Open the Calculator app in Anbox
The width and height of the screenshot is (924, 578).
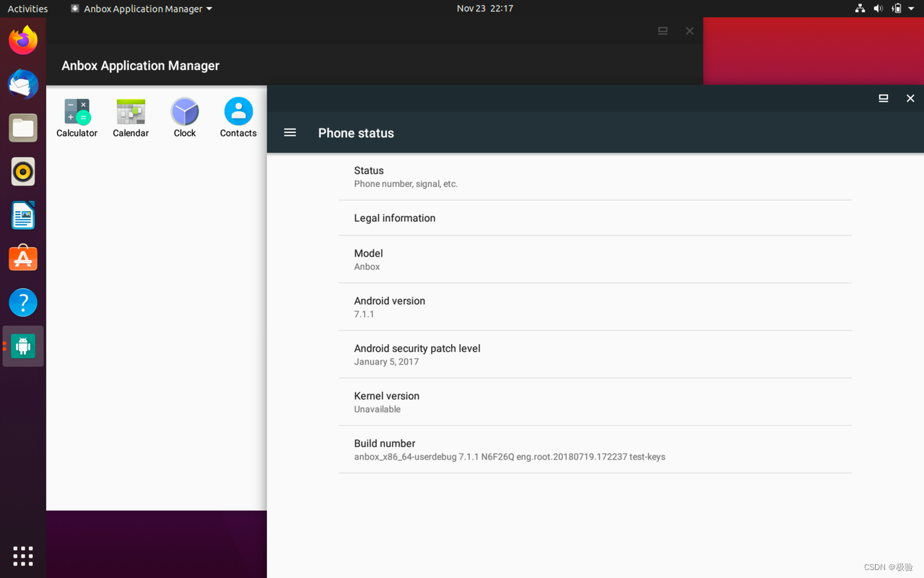(77, 117)
